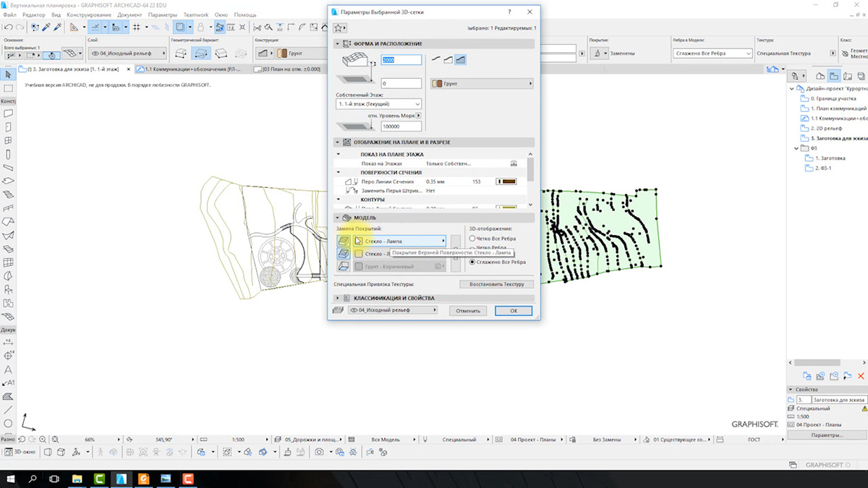
Task: Open the 'Документ' menu
Action: point(129,14)
